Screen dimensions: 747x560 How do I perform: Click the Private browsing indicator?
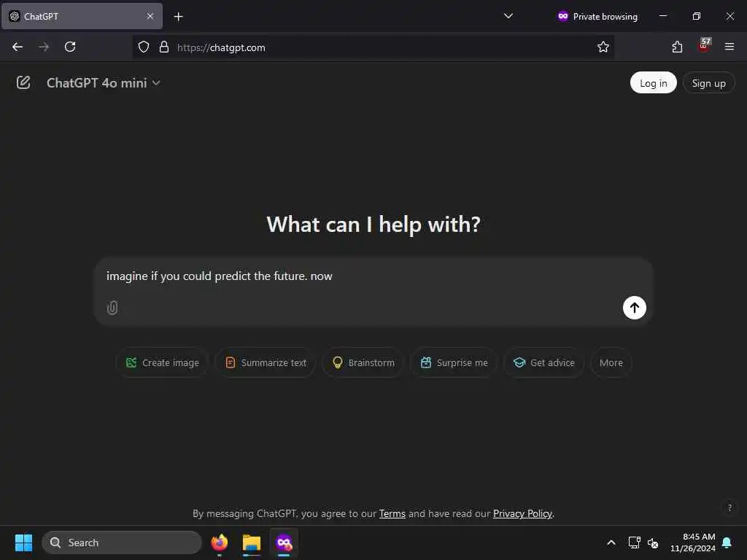point(597,17)
